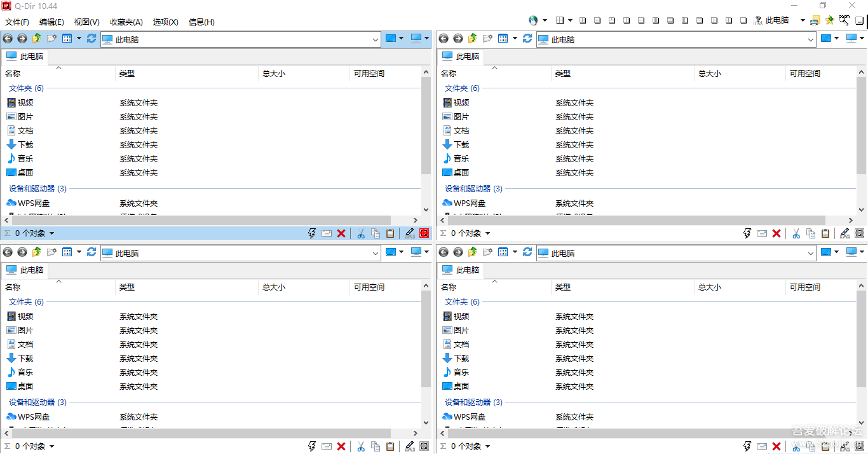Click back arrow in bottom-right pane
This screenshot has width=868, height=454.
point(444,252)
